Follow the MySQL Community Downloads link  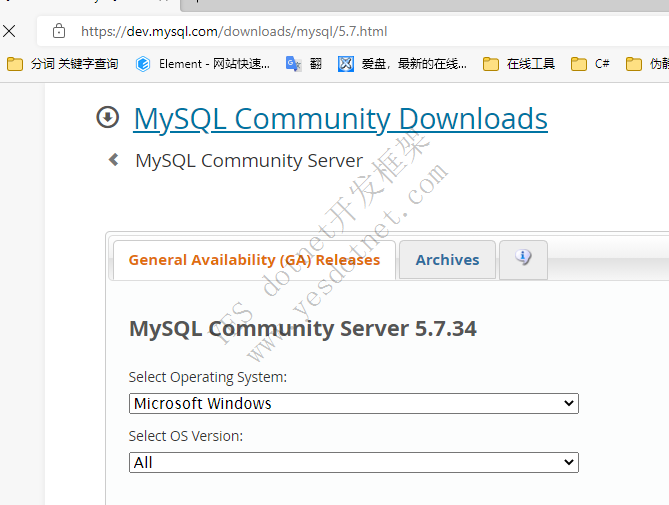pyautogui.click(x=340, y=119)
